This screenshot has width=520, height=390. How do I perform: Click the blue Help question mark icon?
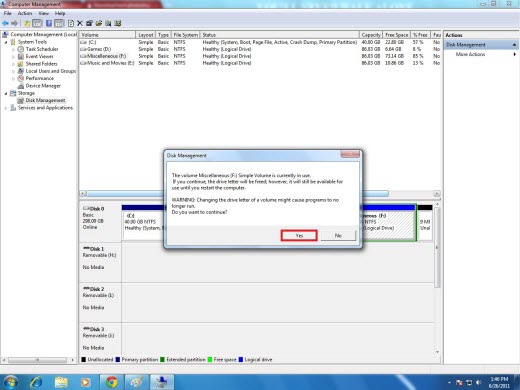coord(49,23)
